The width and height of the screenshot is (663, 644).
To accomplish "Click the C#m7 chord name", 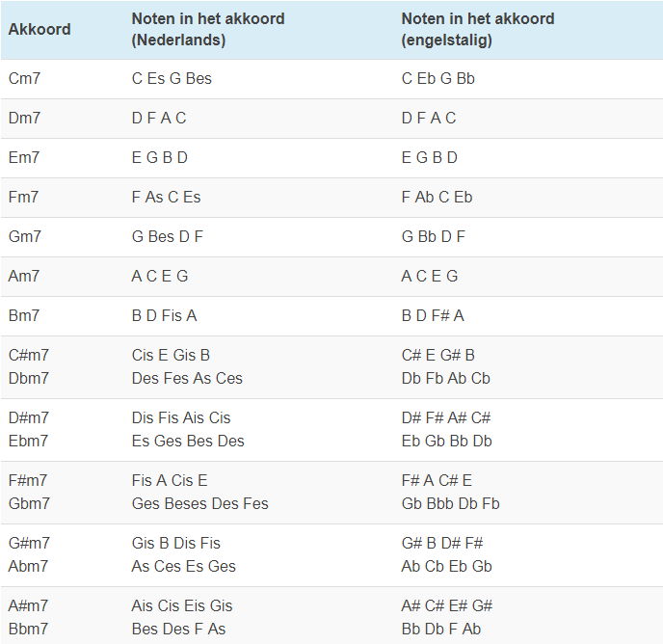I will click(x=29, y=355).
